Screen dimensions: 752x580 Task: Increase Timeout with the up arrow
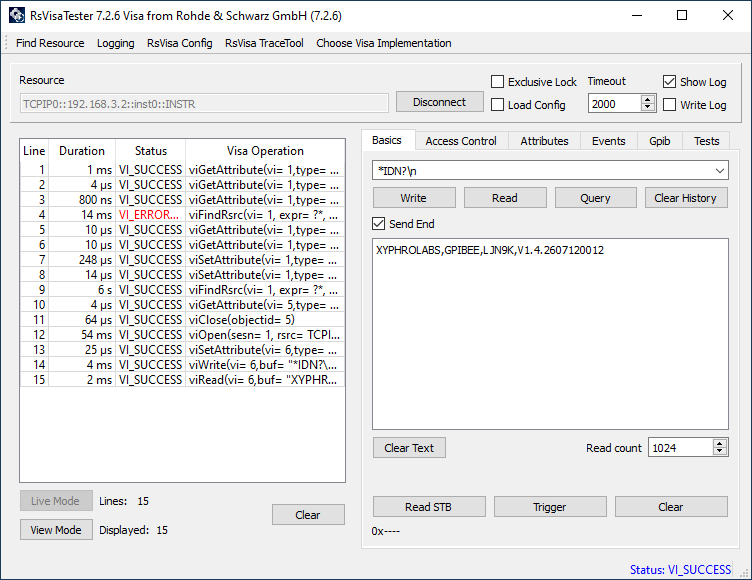648,99
